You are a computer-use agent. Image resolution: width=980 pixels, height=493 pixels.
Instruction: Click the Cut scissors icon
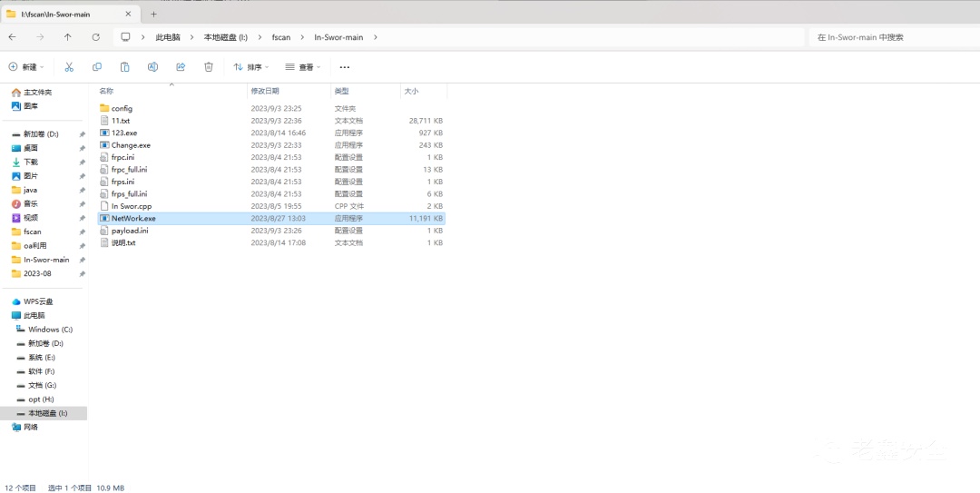pyautogui.click(x=69, y=67)
